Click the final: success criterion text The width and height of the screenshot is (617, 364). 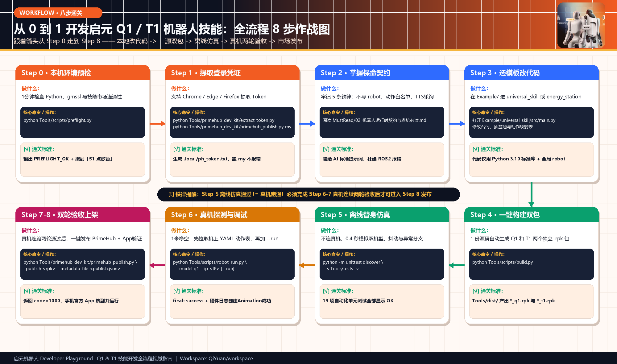[222, 301]
